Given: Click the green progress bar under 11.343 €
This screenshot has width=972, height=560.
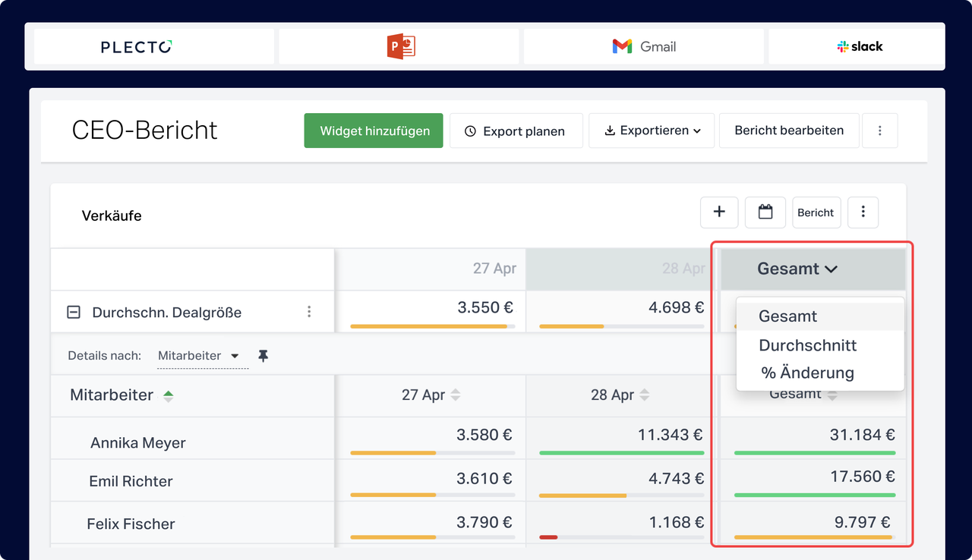Looking at the screenshot, I should [621, 452].
